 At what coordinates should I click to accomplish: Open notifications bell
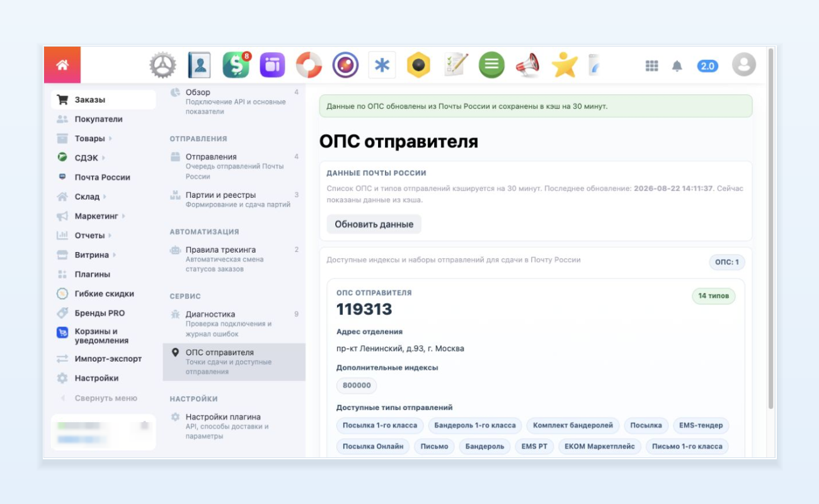coord(677,66)
